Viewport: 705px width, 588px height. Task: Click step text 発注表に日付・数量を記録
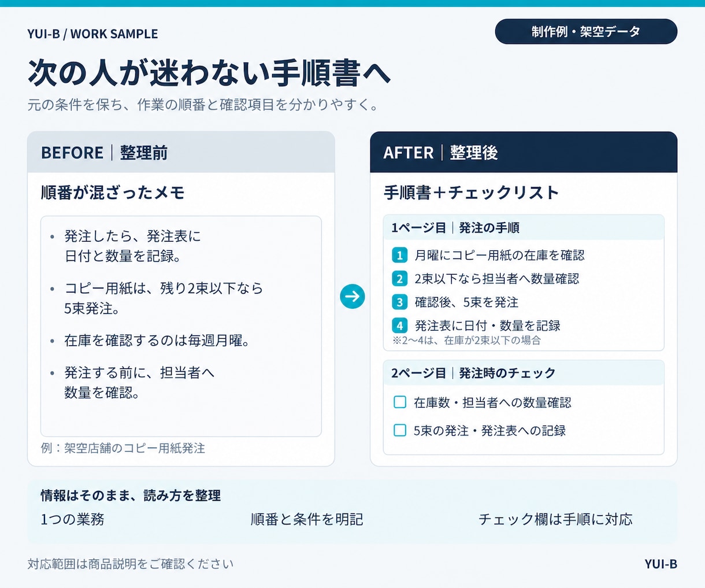tap(487, 326)
